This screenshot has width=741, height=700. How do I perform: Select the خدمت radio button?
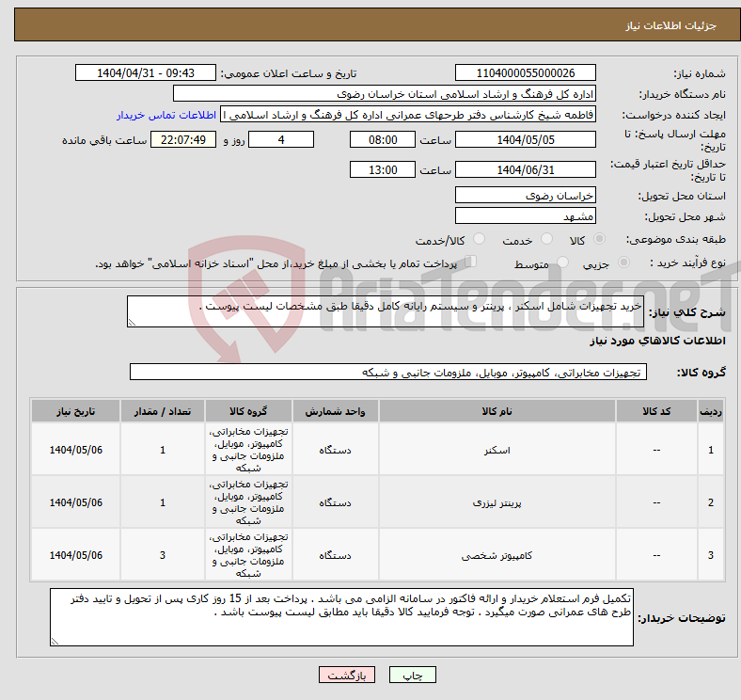pos(546,239)
